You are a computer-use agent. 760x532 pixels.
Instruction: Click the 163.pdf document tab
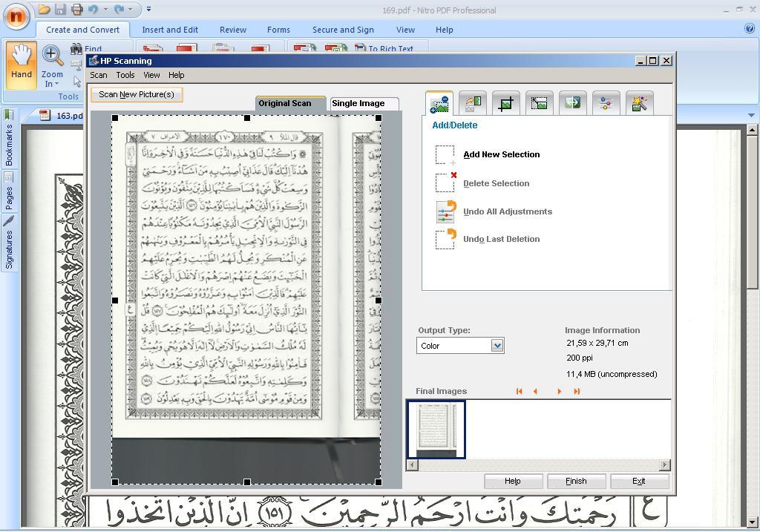(62, 116)
